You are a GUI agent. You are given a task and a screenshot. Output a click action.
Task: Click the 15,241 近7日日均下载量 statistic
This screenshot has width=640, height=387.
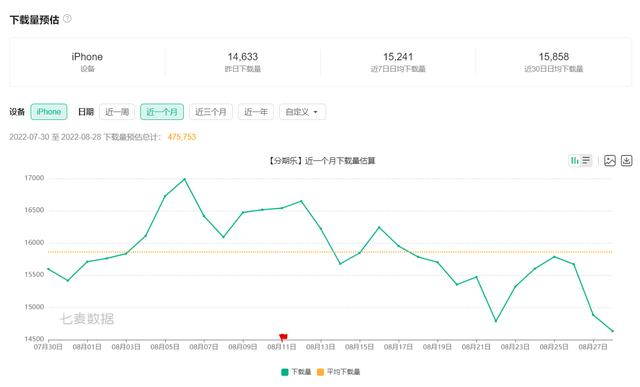tap(398, 62)
